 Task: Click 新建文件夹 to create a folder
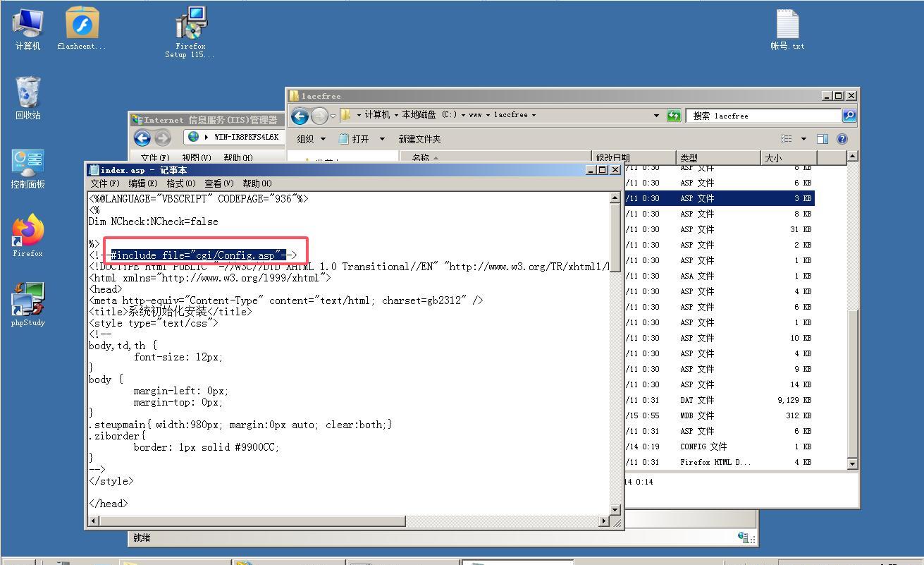tap(419, 139)
